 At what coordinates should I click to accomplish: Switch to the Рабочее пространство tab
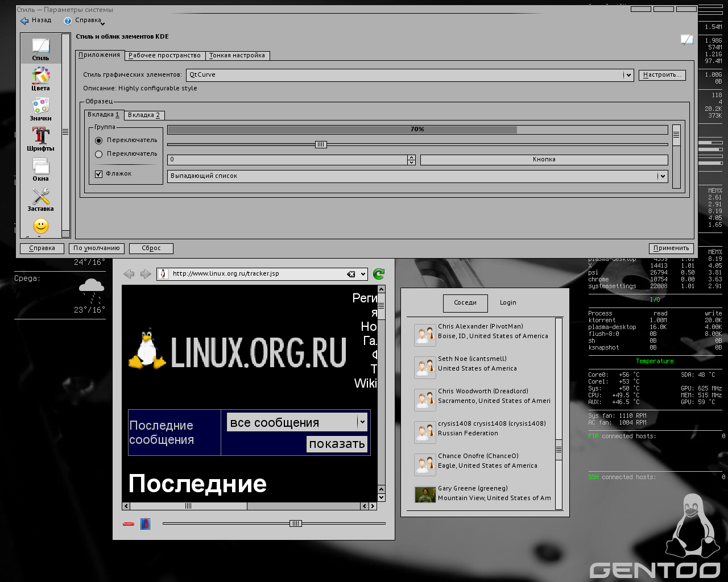pyautogui.click(x=164, y=56)
